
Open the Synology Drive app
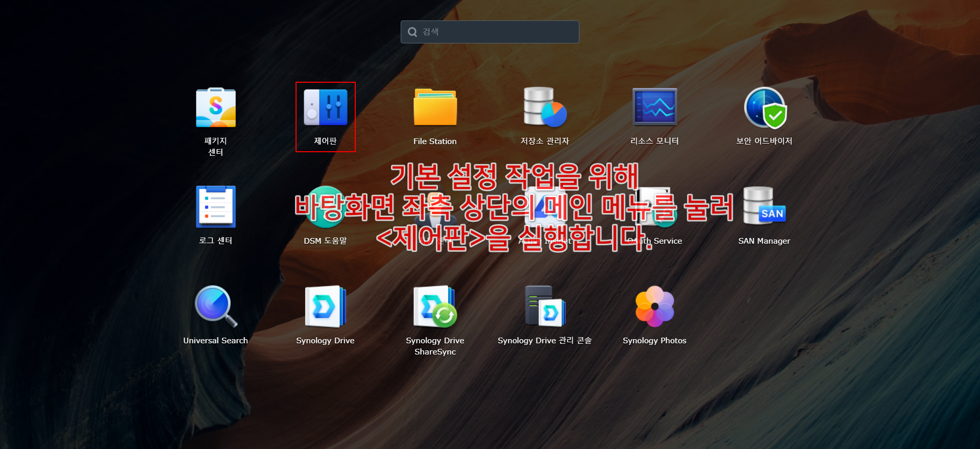point(326,306)
